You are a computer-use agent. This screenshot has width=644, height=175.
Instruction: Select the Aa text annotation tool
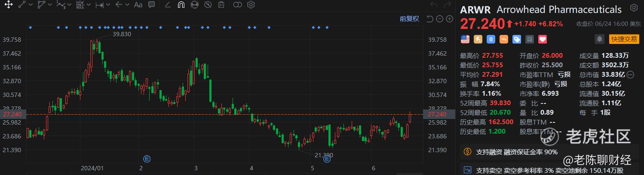pos(138,5)
